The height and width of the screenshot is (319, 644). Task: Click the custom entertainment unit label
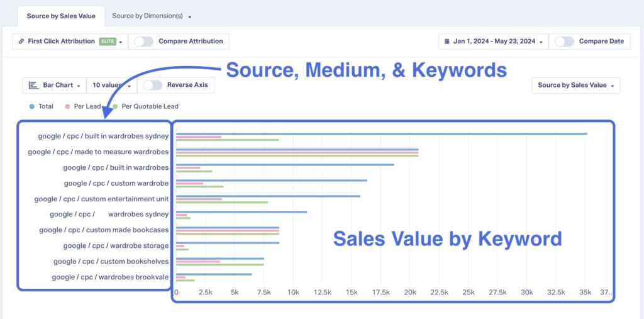(101, 199)
